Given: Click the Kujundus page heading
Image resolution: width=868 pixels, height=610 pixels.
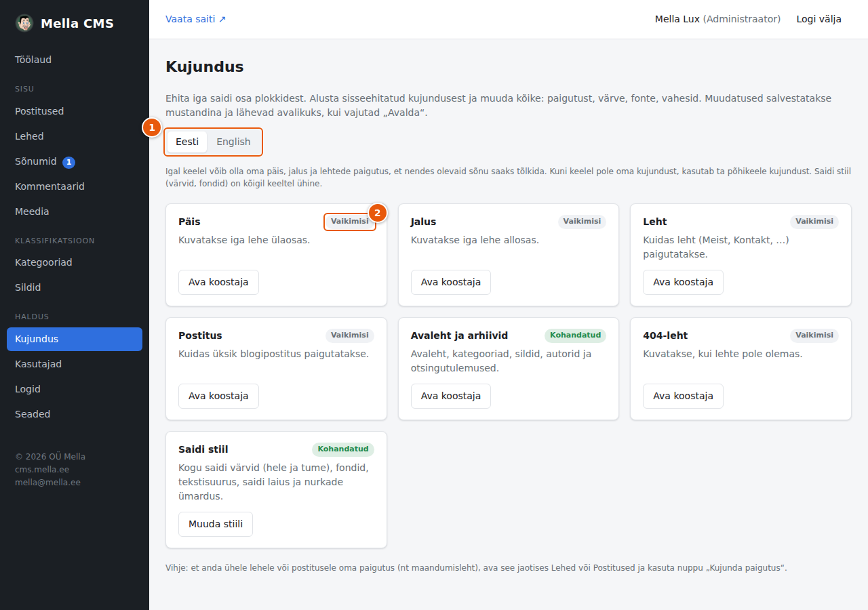Looking at the screenshot, I should pos(205,66).
